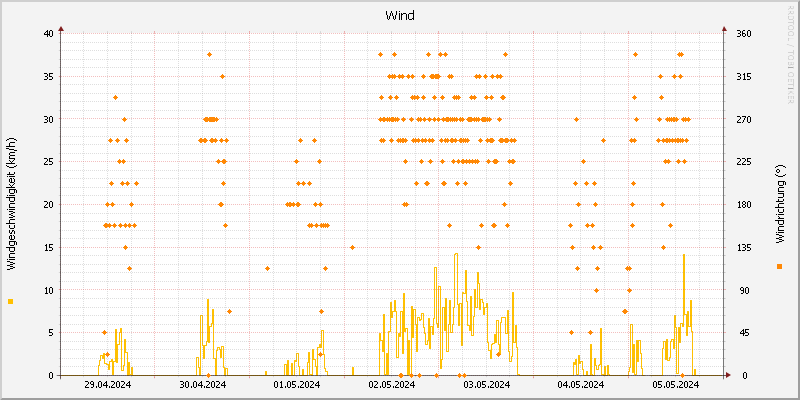Click the left axis value 20
This screenshot has height=400, width=800.
tap(48, 205)
